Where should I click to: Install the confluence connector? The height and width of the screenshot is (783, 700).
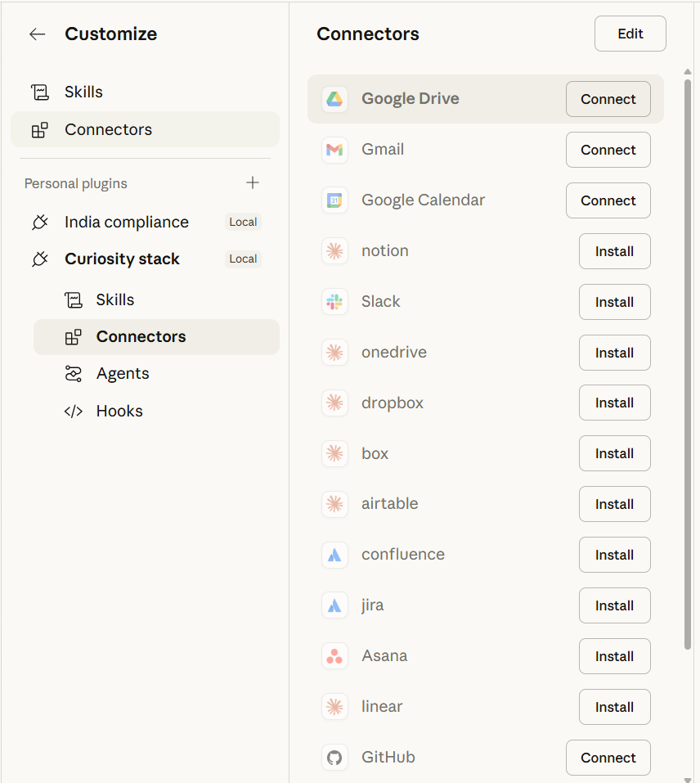[x=615, y=555]
